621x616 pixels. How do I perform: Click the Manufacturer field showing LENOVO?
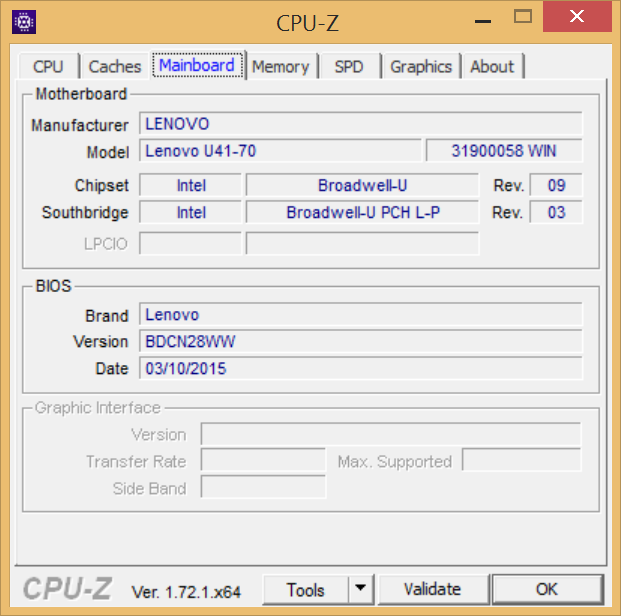coord(360,124)
